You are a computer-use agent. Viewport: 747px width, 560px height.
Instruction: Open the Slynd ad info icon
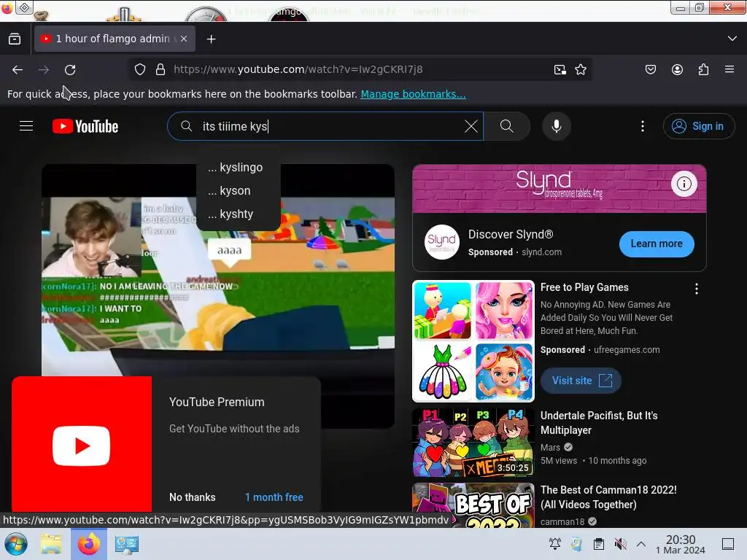point(684,183)
